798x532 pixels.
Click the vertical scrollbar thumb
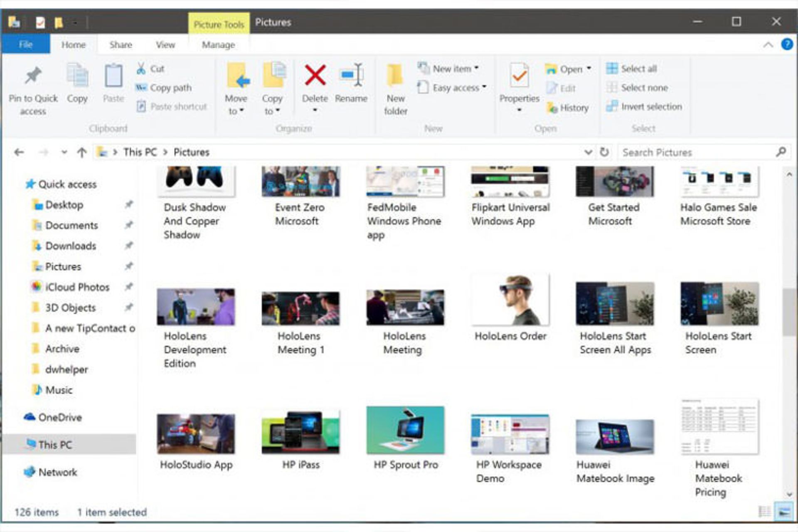click(788, 312)
